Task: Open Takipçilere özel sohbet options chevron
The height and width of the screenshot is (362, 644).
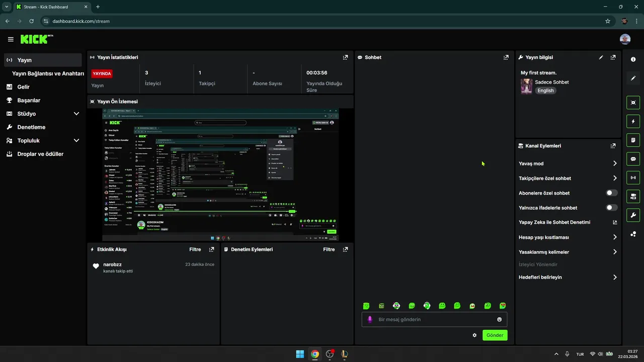Action: [615, 178]
